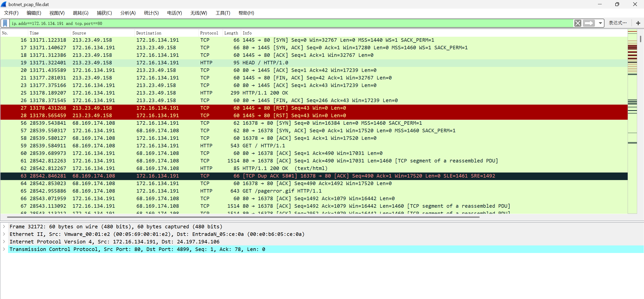
Task: Open the 分析(A) menu
Action: [128, 13]
